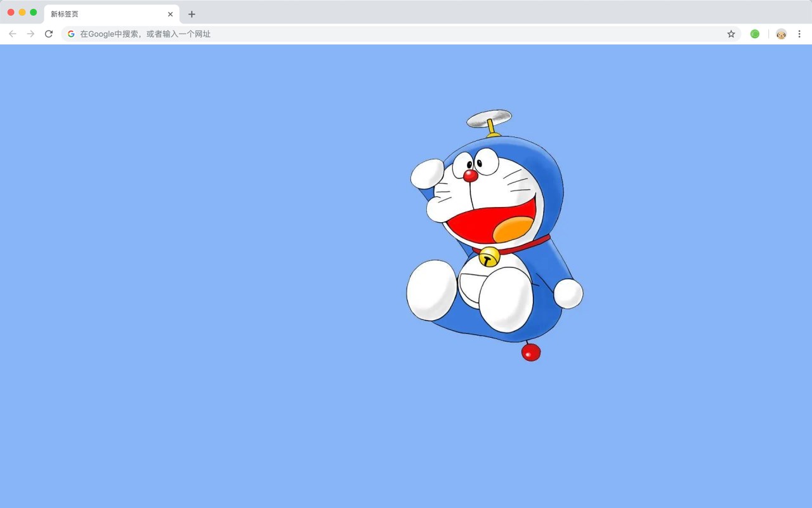Open the Chrome three-dot menu
The width and height of the screenshot is (812, 508).
tap(799, 34)
